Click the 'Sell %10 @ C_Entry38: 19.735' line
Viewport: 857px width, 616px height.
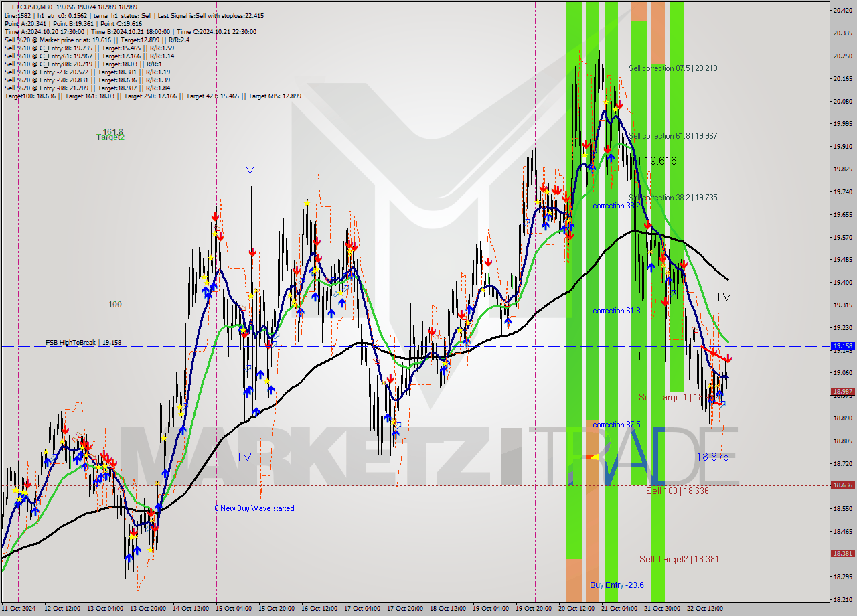tap(89, 48)
